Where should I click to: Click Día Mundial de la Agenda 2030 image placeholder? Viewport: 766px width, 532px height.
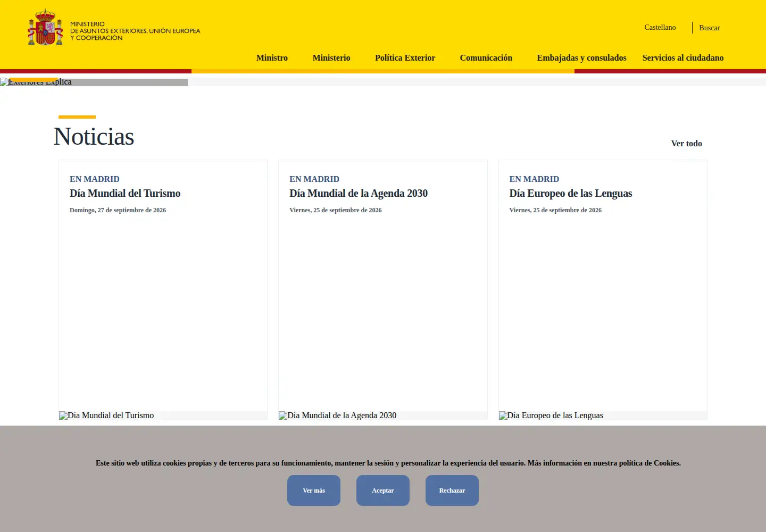click(x=383, y=415)
